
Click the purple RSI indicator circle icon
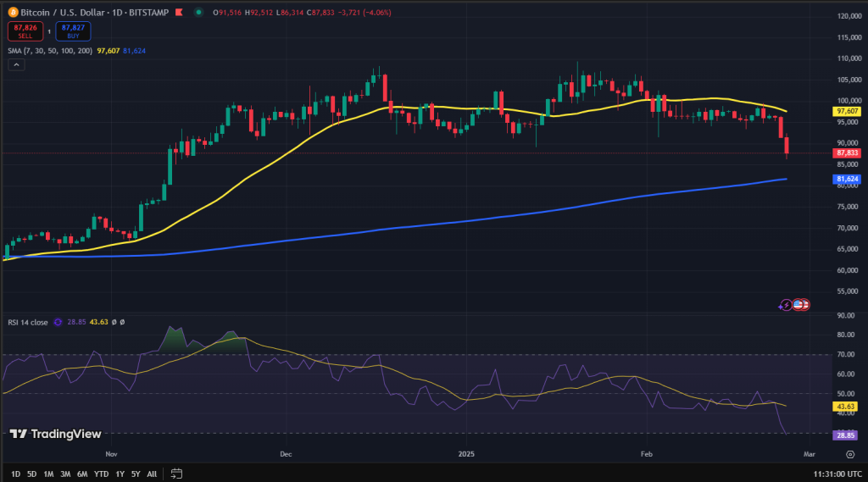click(58, 322)
